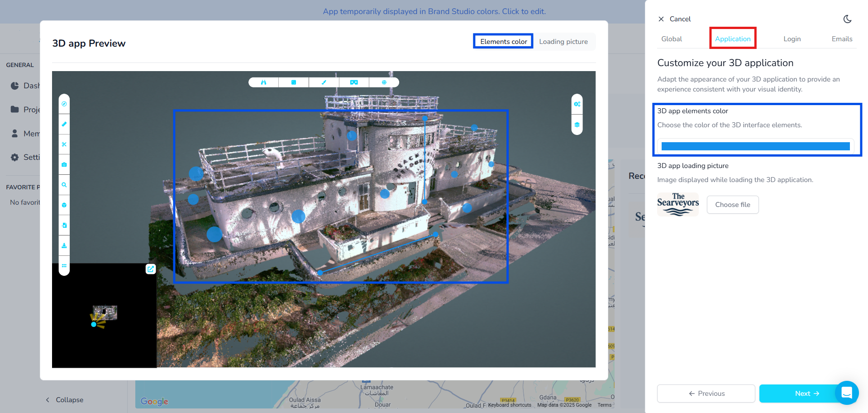The image size is (868, 413).
Task: Switch to Loading picture preview tab
Action: click(563, 42)
